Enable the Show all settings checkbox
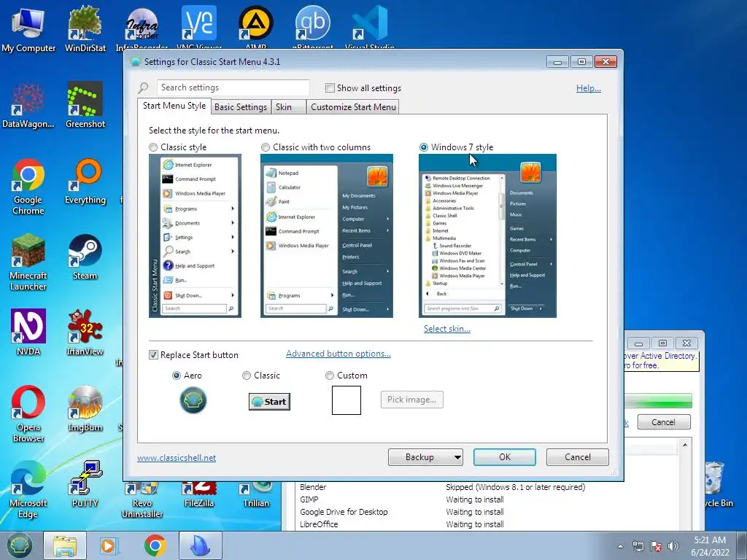The height and width of the screenshot is (560, 747). tap(330, 88)
